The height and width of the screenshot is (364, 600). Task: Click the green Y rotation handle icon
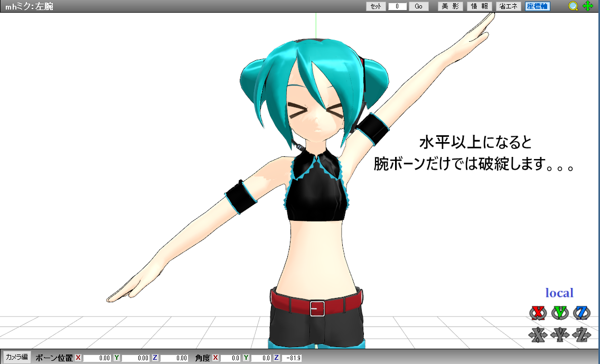pos(560,313)
